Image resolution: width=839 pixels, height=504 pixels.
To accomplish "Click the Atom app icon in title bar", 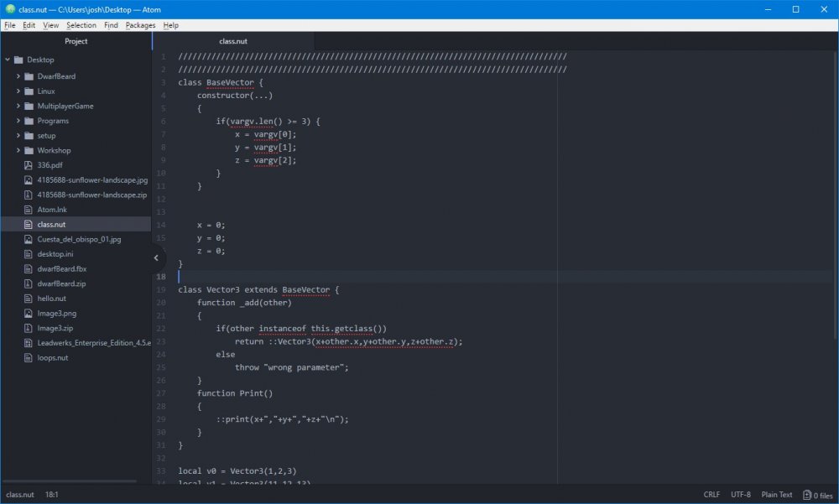I will (9, 9).
